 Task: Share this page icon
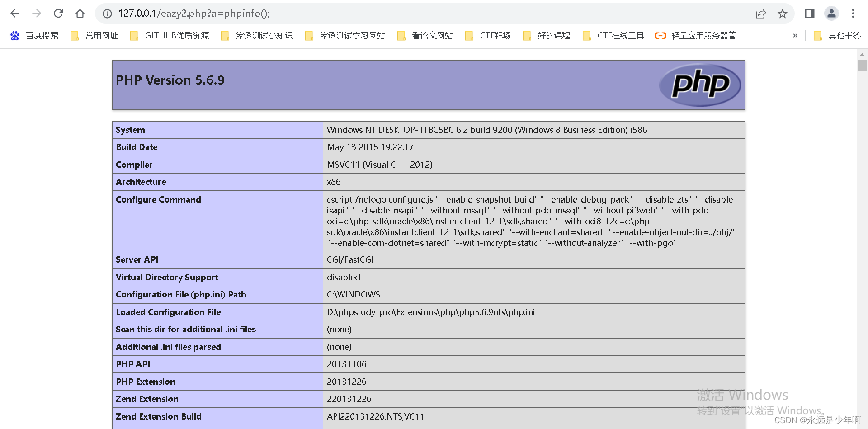point(761,14)
